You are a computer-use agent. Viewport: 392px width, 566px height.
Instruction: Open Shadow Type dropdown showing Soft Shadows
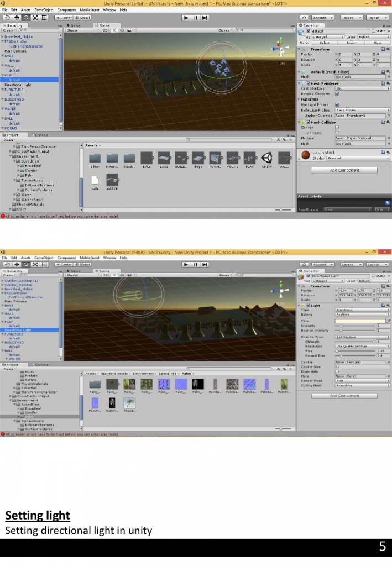click(x=362, y=337)
